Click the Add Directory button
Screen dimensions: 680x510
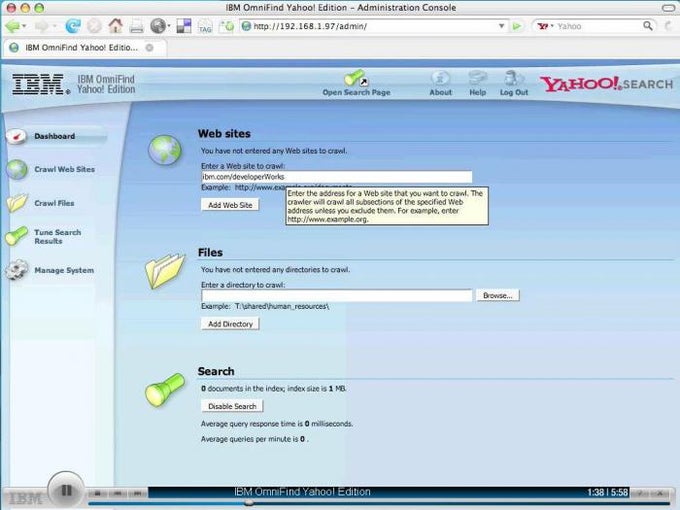point(230,324)
